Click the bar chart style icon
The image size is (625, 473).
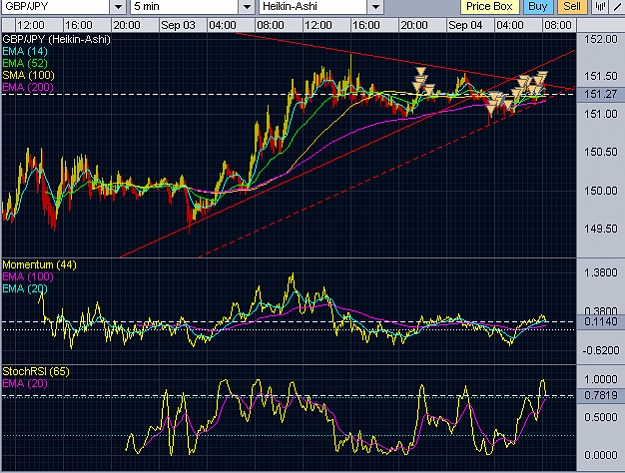point(600,7)
